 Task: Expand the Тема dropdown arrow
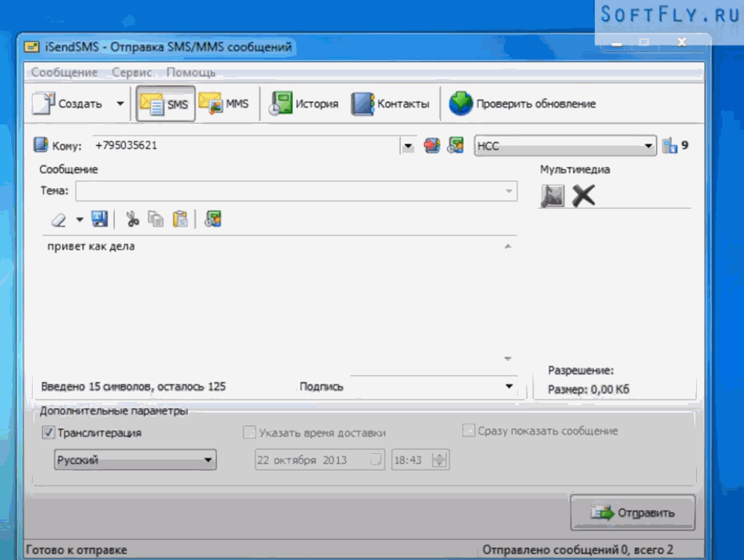click(509, 191)
